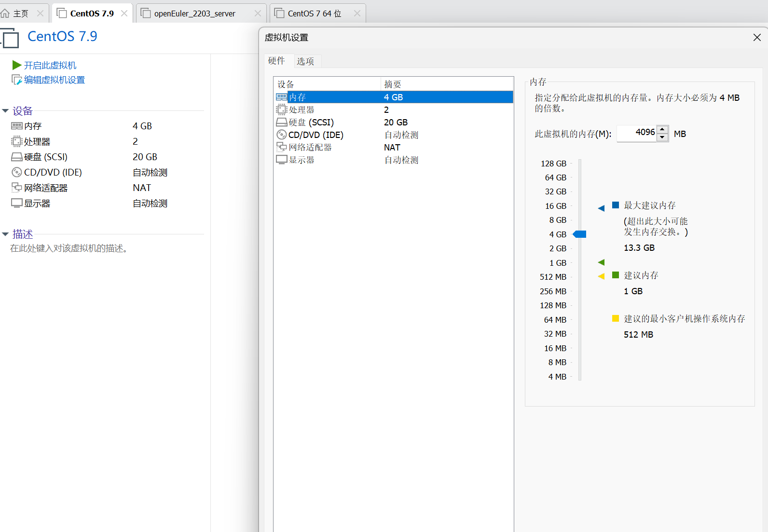
Task: Increase memory with the spinner up arrow
Action: (x=663, y=129)
